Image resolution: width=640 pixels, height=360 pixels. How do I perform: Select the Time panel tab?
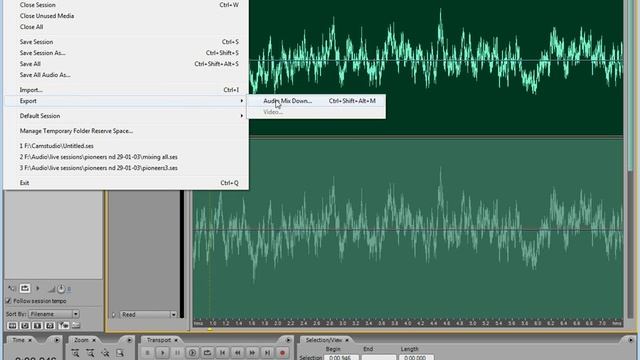click(18, 340)
